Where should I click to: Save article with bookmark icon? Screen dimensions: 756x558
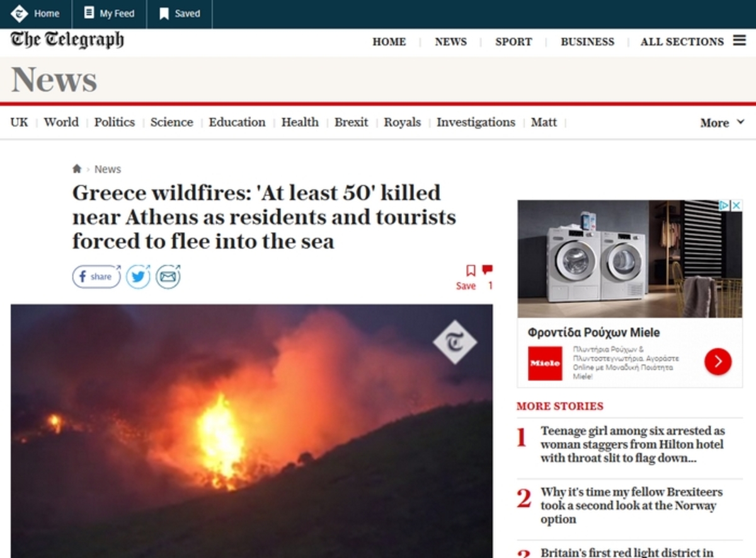tap(470, 270)
